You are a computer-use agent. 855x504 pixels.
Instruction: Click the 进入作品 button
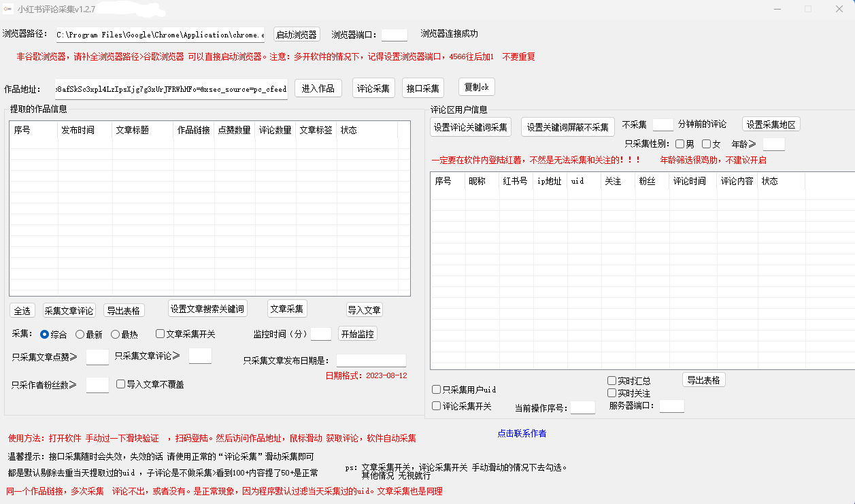point(318,88)
